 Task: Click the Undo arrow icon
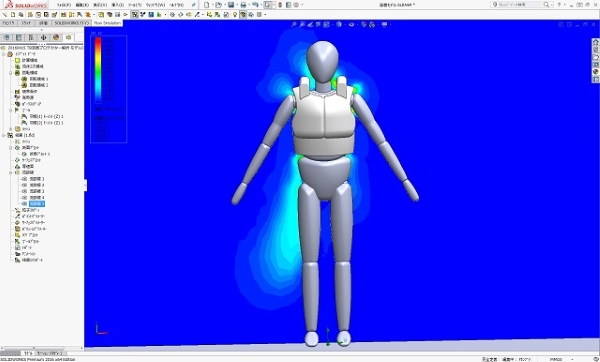tap(255, 5)
